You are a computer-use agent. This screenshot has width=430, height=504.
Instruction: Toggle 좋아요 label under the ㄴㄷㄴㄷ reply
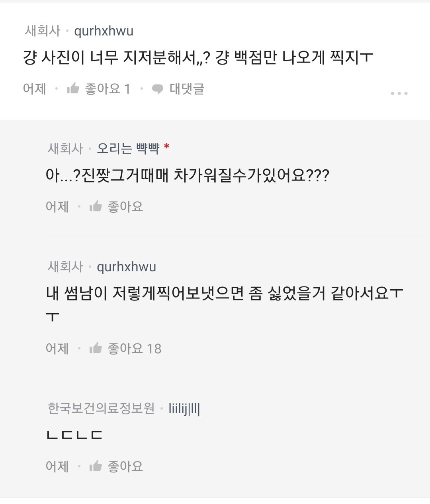click(125, 466)
